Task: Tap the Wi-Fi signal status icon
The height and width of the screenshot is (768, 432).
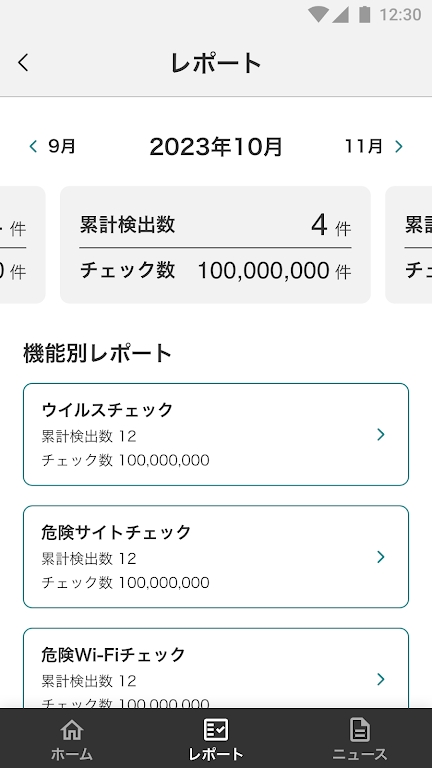Action: (x=318, y=15)
